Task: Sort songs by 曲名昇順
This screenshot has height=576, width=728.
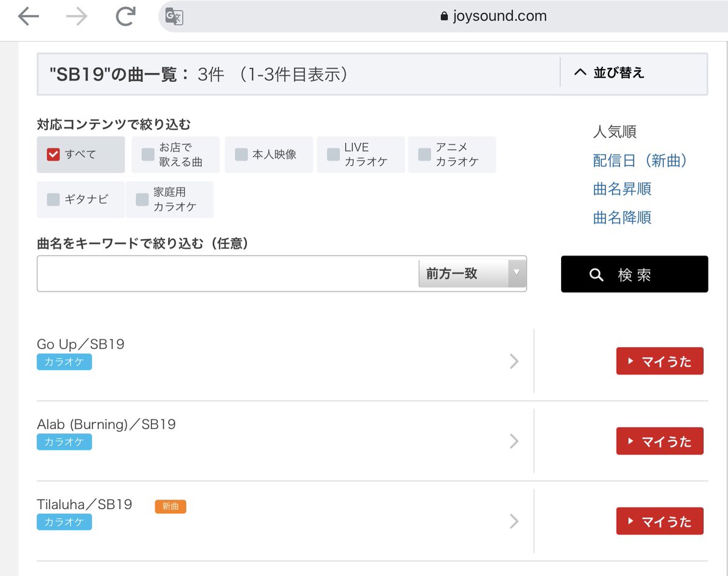Action: [622, 189]
